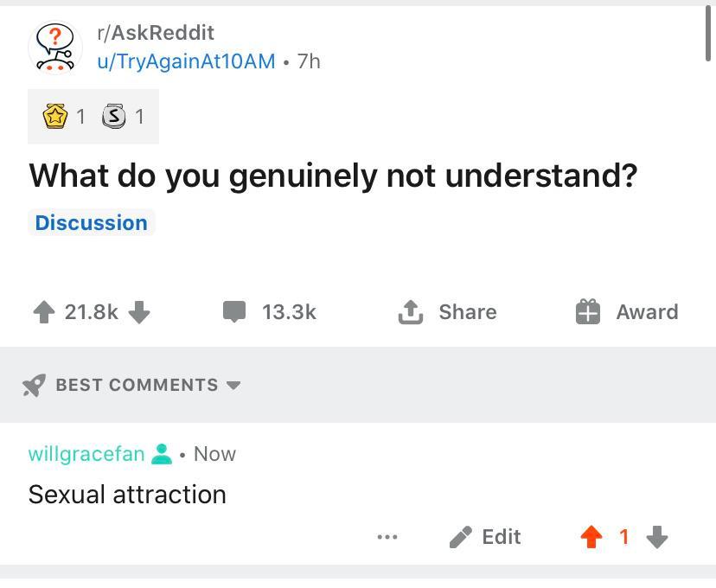Viewport: 716px width, 588px height.
Task: Give an award via the gift icon
Action: [590, 311]
